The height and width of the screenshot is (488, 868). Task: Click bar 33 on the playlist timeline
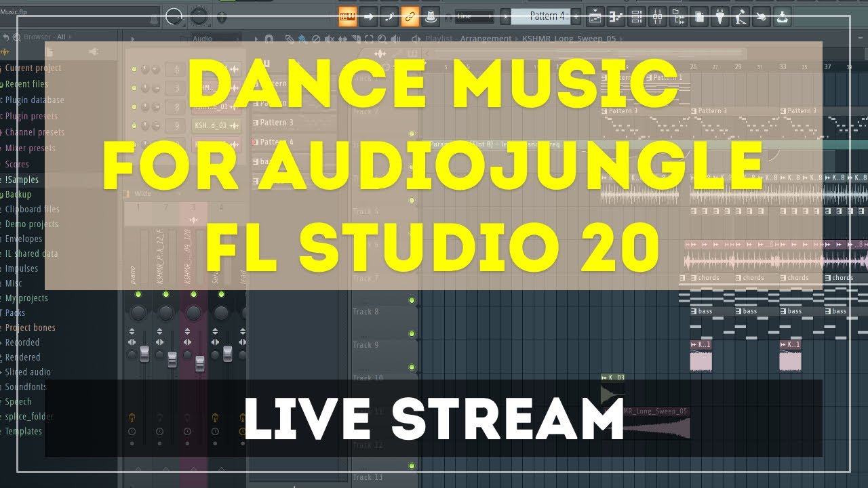pyautogui.click(x=783, y=67)
